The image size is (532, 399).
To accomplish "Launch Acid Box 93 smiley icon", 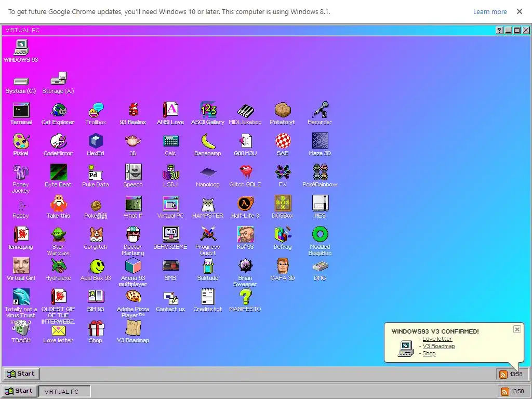I will pyautogui.click(x=96, y=270).
